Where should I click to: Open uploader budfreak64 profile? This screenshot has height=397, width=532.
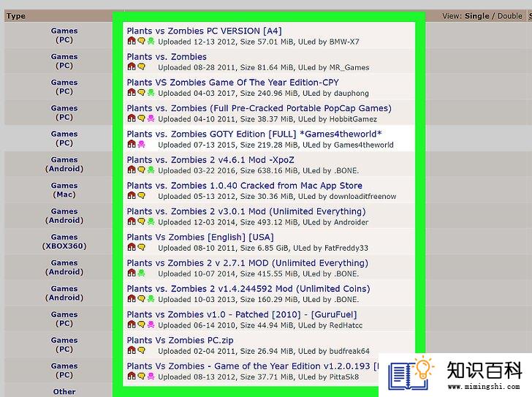pyautogui.click(x=349, y=351)
